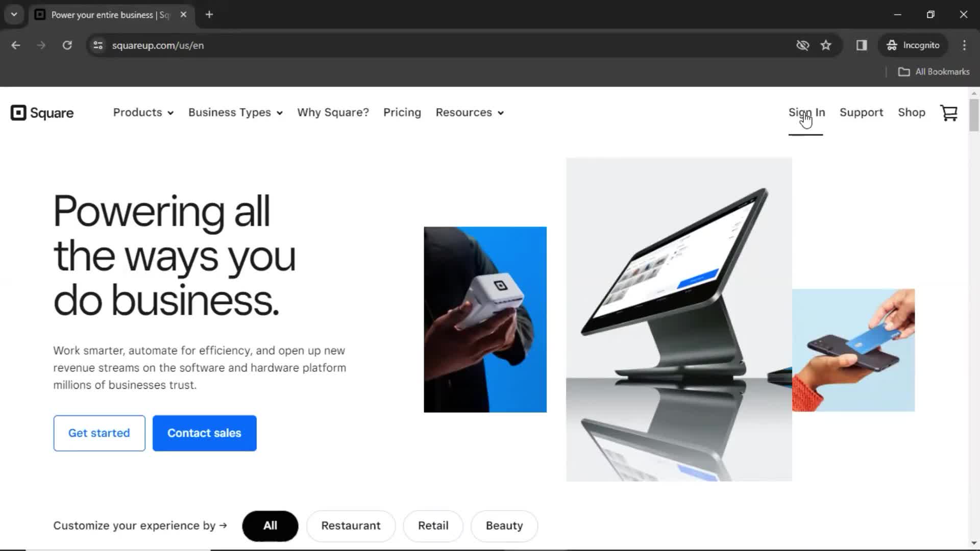Navigate to the Pricing page

tap(402, 112)
